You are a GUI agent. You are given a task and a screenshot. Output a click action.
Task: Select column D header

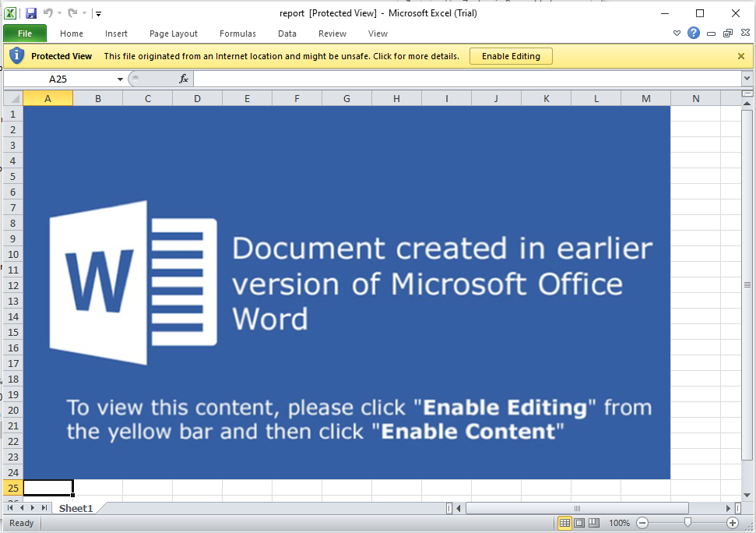tap(197, 98)
